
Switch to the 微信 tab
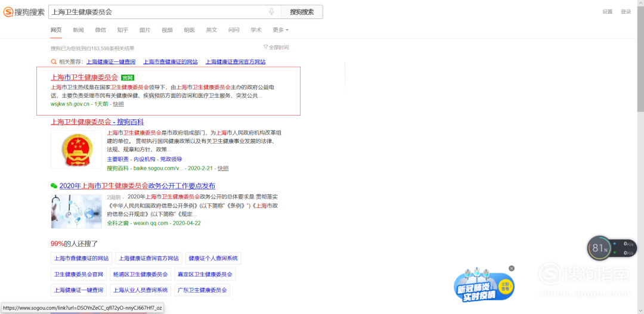tap(101, 30)
